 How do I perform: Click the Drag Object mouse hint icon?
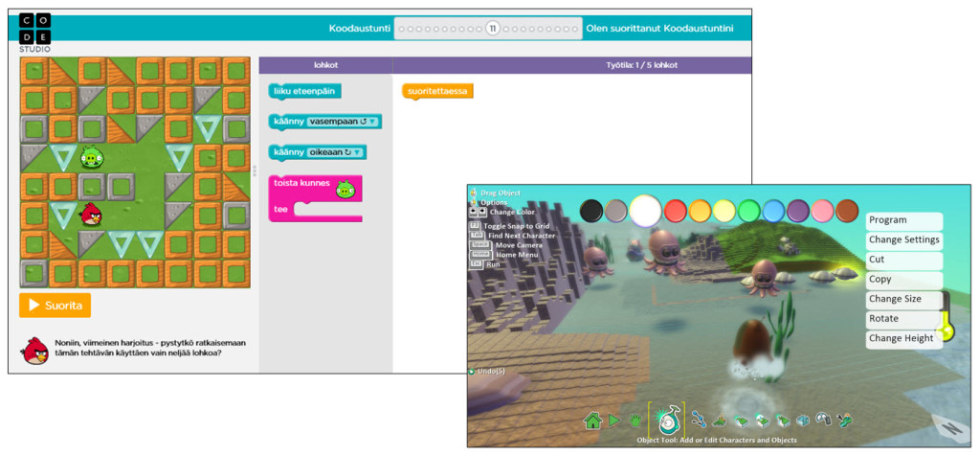[474, 193]
